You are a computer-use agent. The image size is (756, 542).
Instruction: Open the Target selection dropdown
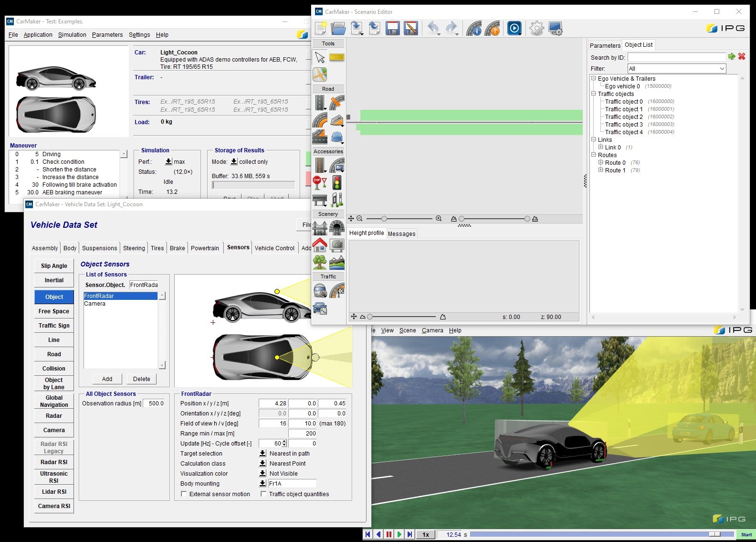(x=262, y=454)
